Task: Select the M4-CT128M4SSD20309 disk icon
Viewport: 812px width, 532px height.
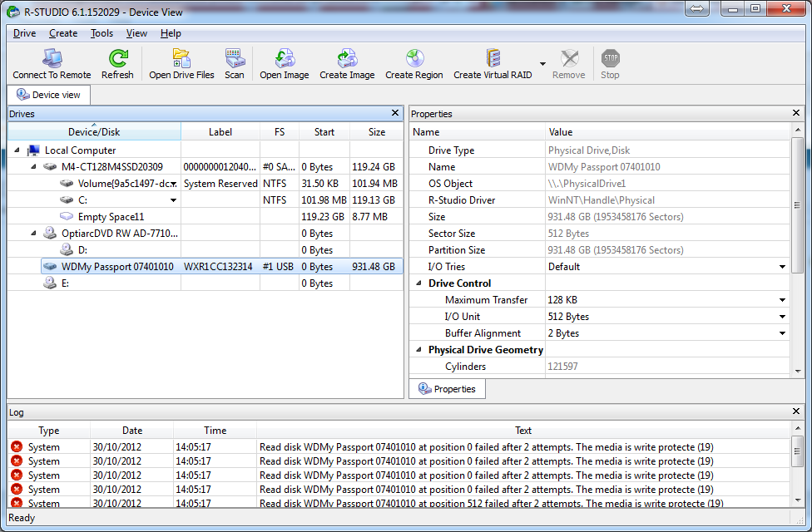Action: 50,166
